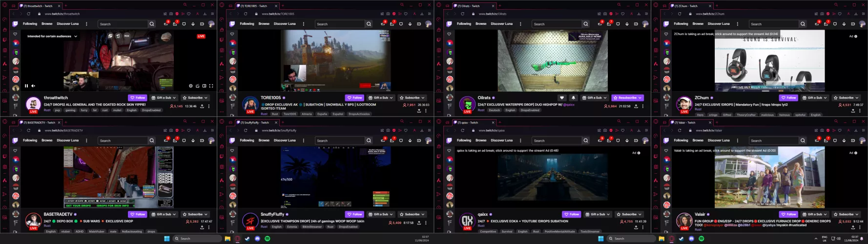Open Prime loot icon in throattwitch window
Image resolution: width=868 pixels, height=244 pixels.
[166, 24]
